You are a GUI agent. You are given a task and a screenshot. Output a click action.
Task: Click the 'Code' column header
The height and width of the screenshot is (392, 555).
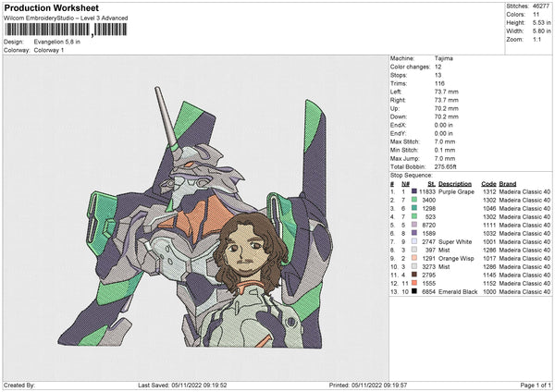pyautogui.click(x=488, y=184)
